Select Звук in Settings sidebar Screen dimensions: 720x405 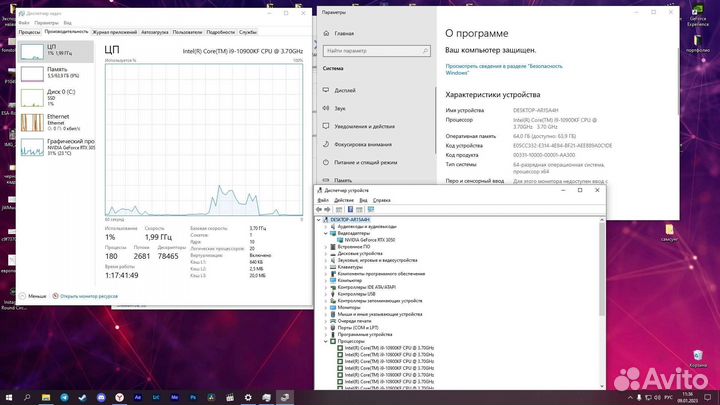pos(340,108)
